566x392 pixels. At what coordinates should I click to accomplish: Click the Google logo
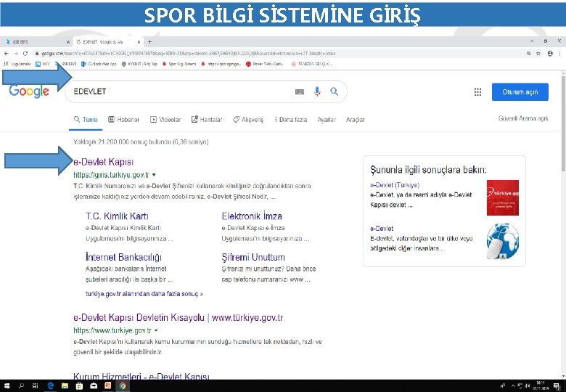click(29, 91)
